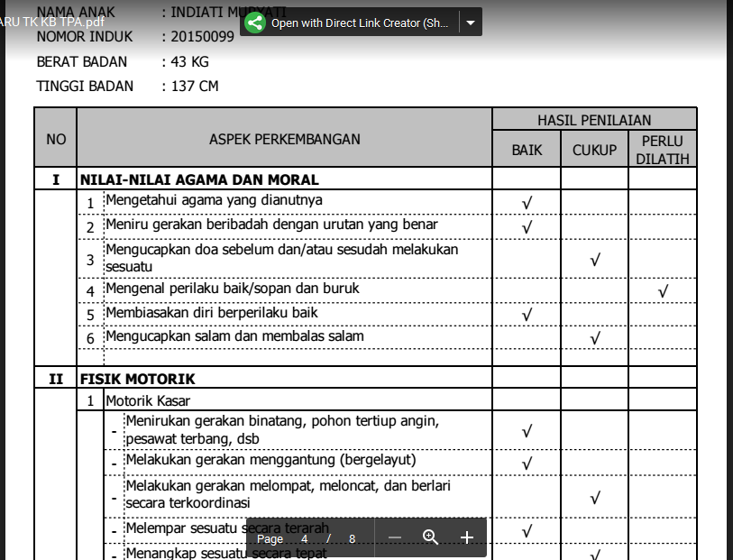Click the 'BAIK' column header
The image size is (733, 560).
526,150
